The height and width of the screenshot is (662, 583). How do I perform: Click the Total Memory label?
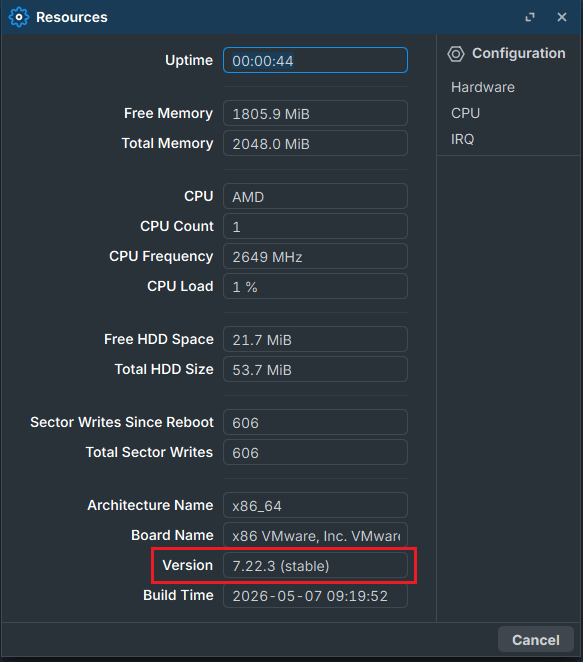pos(168,143)
